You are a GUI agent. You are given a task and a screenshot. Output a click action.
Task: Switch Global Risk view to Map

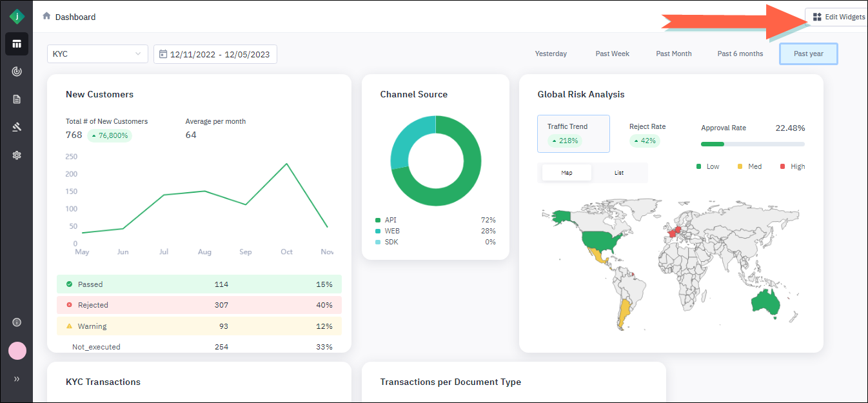click(x=567, y=173)
